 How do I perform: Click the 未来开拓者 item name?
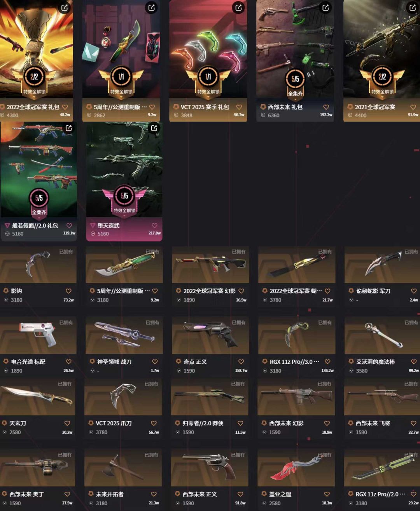pos(110,494)
